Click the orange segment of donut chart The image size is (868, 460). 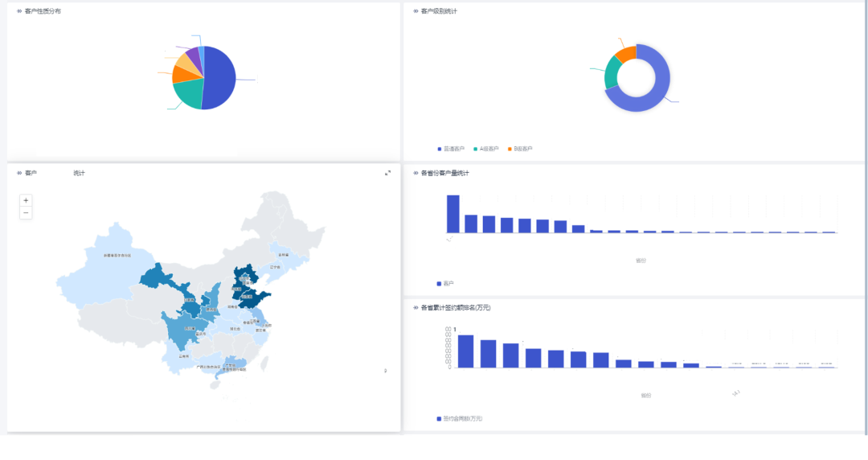[626, 53]
